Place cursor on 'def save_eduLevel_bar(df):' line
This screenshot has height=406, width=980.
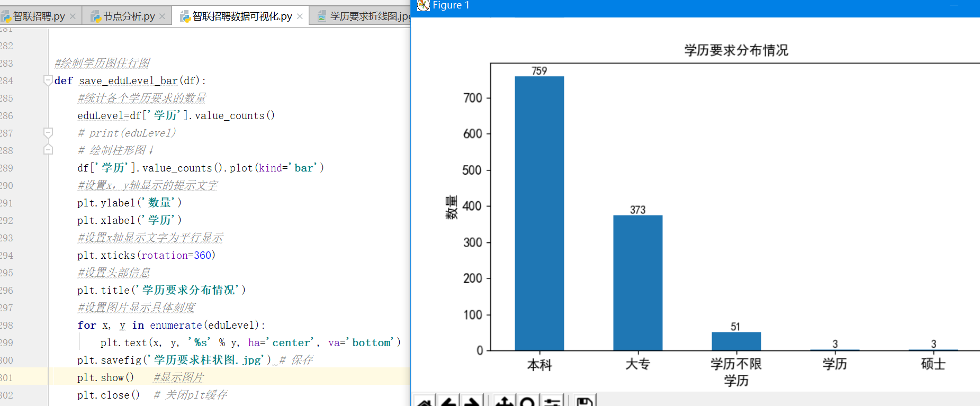point(130,80)
